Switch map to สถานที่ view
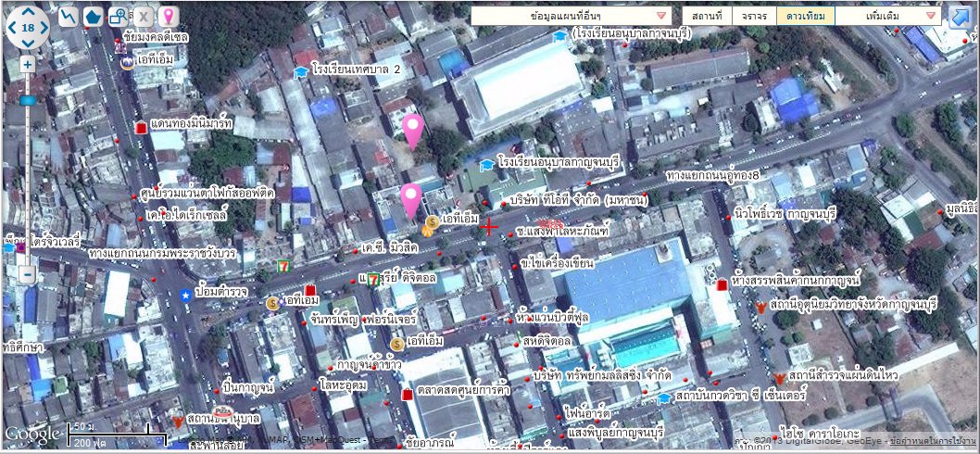The image size is (980, 454). tap(706, 16)
